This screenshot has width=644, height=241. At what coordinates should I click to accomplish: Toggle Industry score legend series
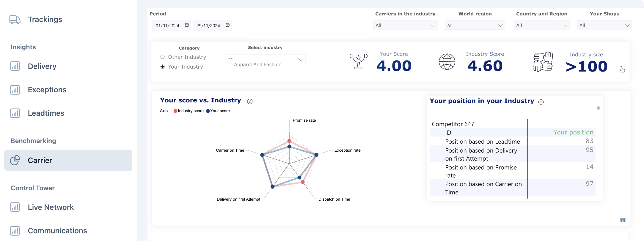tap(189, 111)
